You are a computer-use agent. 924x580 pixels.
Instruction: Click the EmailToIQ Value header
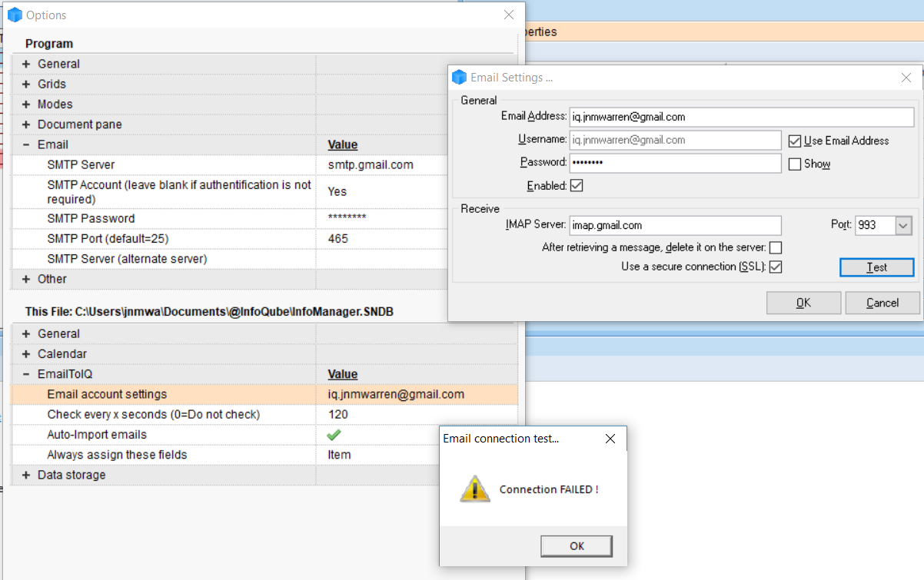(x=343, y=374)
